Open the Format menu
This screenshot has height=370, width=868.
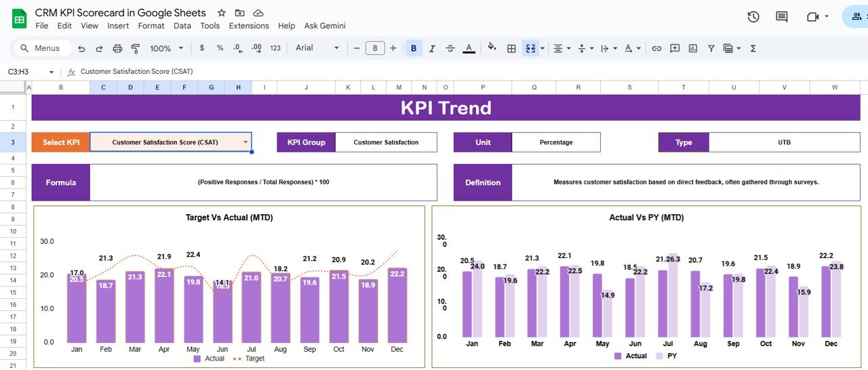pyautogui.click(x=151, y=26)
